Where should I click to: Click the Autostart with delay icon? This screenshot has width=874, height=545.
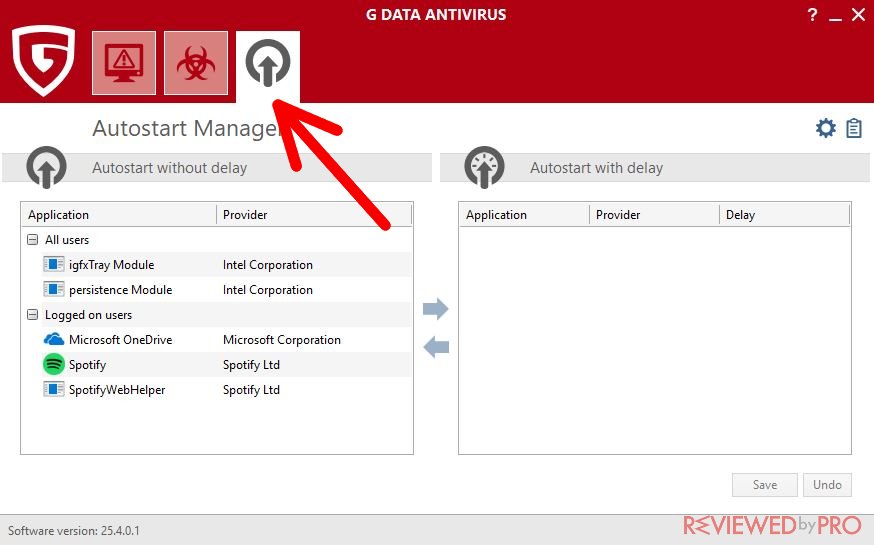point(484,167)
